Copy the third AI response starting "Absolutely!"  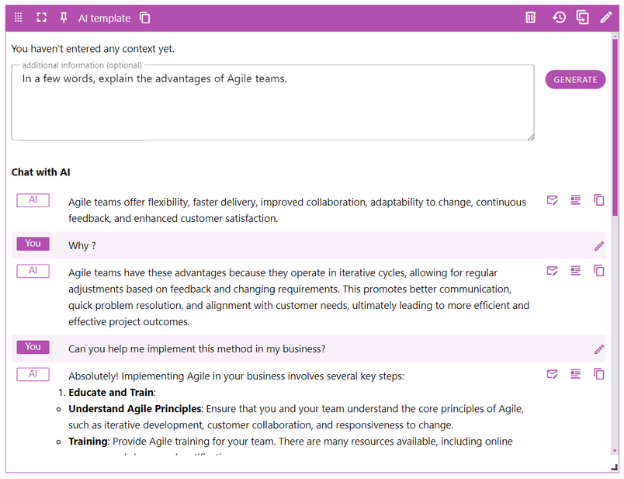599,374
